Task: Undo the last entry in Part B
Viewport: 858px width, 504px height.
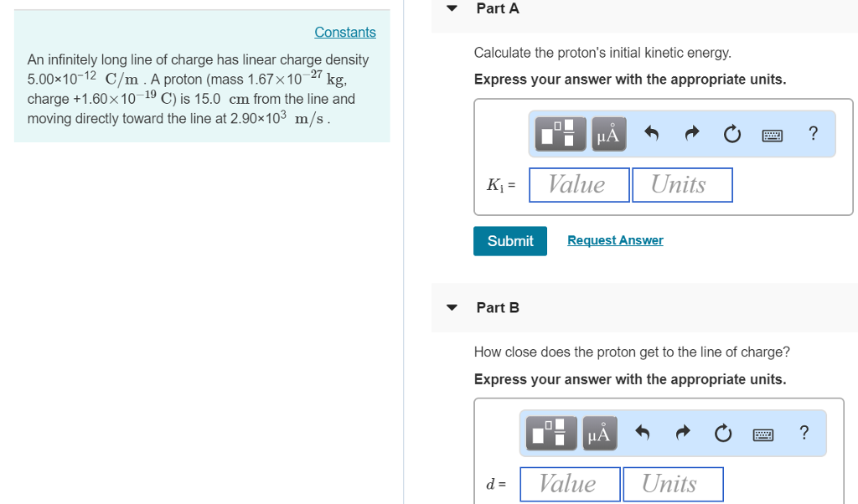Action: [x=643, y=433]
